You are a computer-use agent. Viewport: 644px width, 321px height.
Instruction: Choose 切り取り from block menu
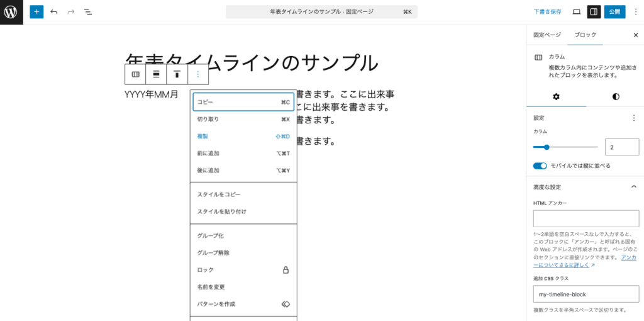click(243, 119)
